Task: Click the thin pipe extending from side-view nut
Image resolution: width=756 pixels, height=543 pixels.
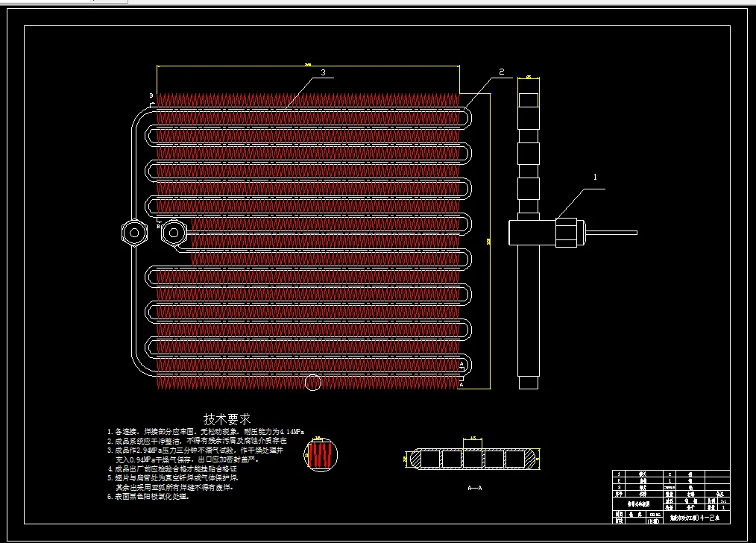Action: pyautogui.click(x=611, y=233)
